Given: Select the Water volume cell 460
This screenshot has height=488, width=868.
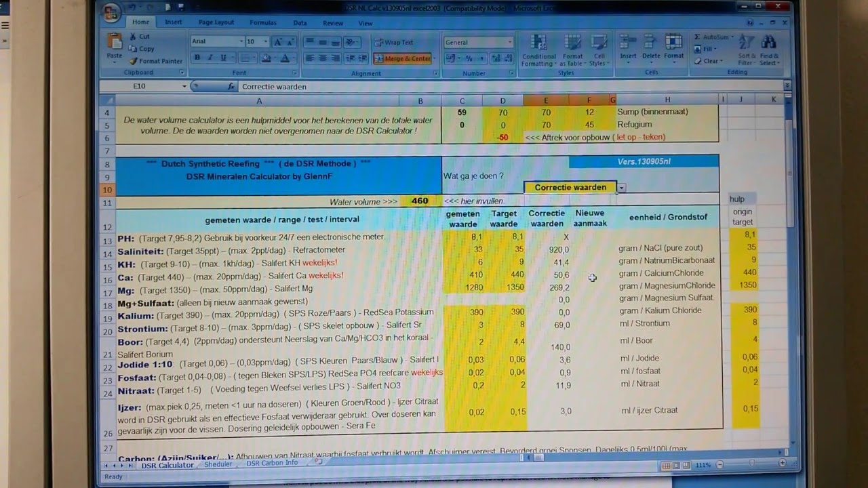Looking at the screenshot, I should pos(420,201).
